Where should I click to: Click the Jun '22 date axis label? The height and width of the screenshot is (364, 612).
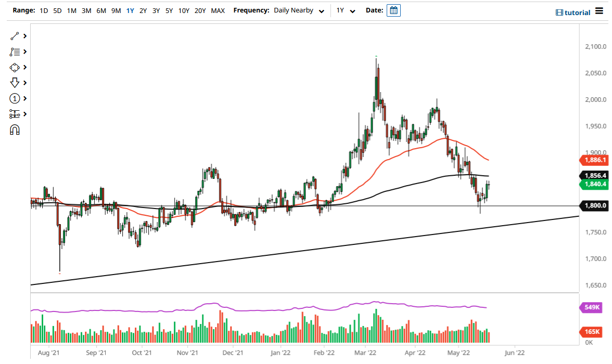pyautogui.click(x=514, y=353)
